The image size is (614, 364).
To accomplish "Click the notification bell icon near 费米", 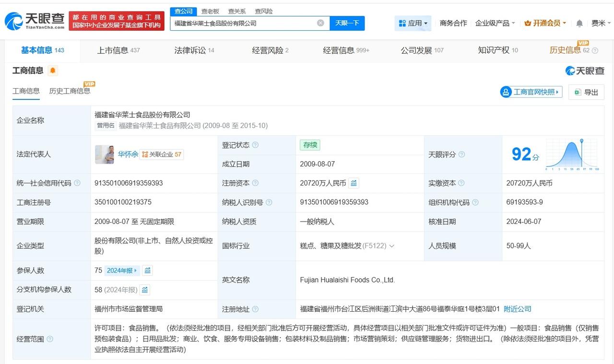I will [579, 23].
